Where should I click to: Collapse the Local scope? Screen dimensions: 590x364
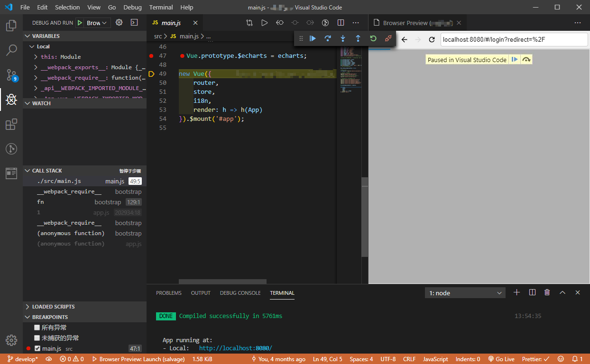tap(84, 46)
